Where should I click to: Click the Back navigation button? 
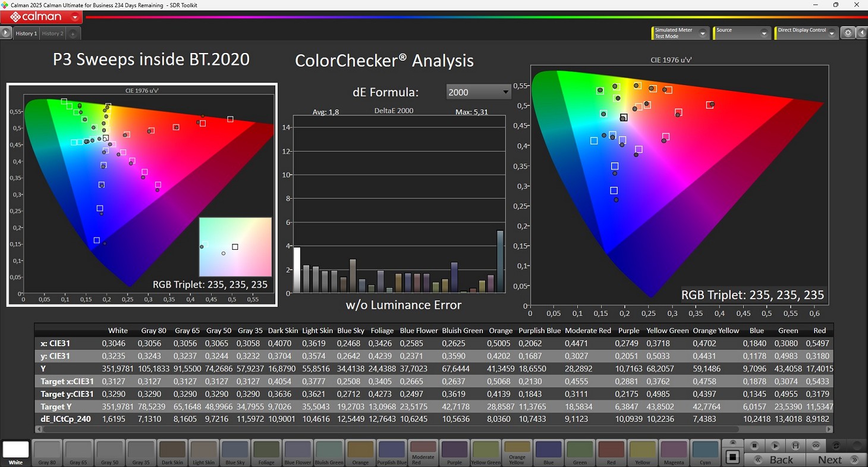coord(776,459)
